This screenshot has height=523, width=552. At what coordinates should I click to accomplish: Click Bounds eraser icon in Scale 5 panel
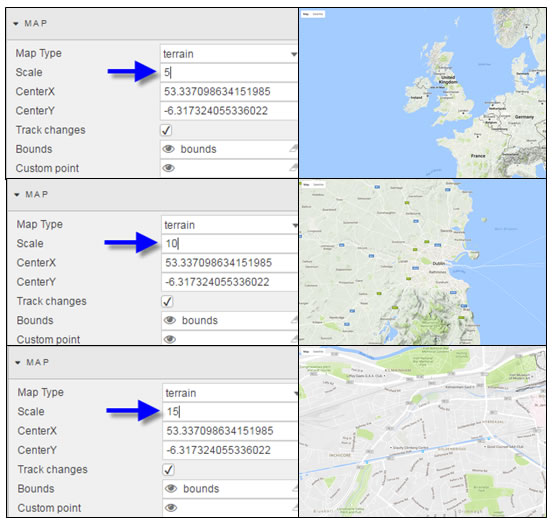point(293,149)
